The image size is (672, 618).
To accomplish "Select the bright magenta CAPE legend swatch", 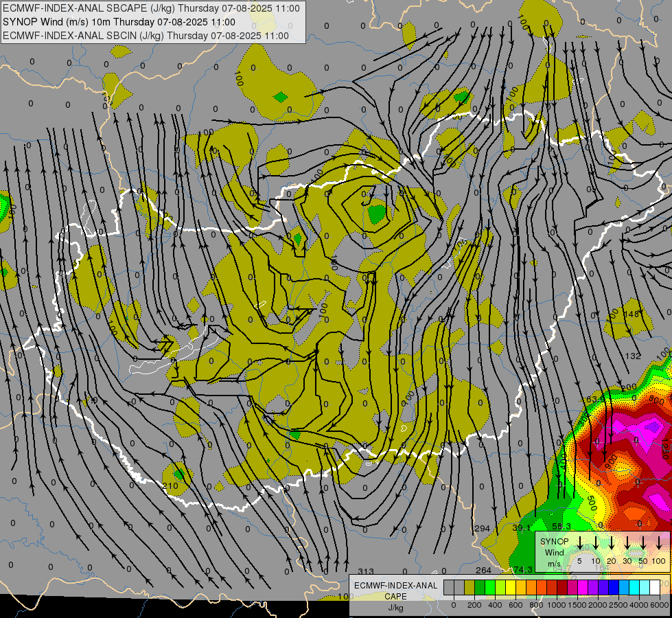I will point(583,587).
